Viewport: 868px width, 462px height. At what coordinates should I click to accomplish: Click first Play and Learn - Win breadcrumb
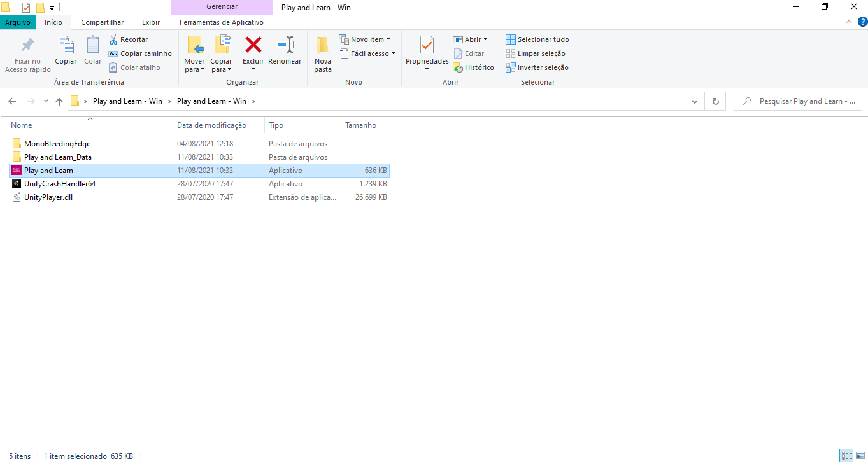pyautogui.click(x=127, y=101)
